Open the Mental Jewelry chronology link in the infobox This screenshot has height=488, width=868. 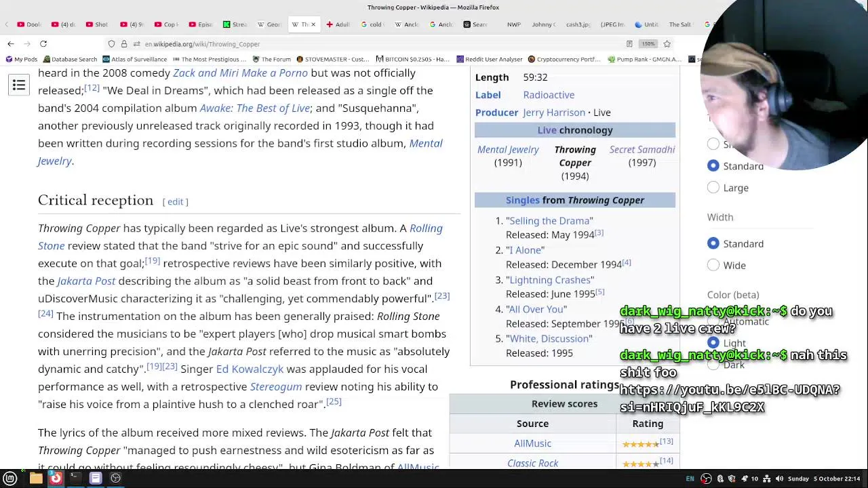pos(508,150)
